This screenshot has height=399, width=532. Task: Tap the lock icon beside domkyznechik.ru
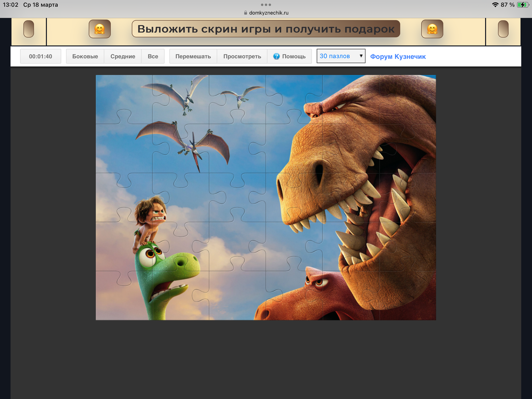(245, 13)
